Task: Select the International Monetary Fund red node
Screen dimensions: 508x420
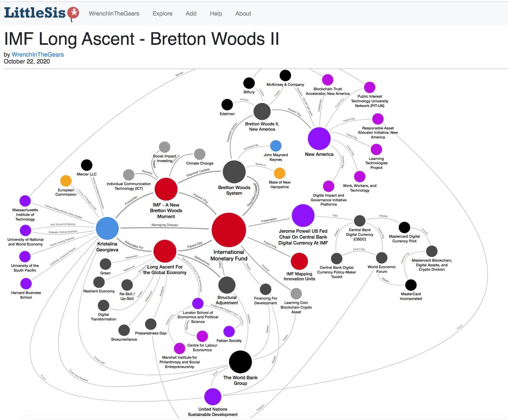Action: (x=229, y=230)
